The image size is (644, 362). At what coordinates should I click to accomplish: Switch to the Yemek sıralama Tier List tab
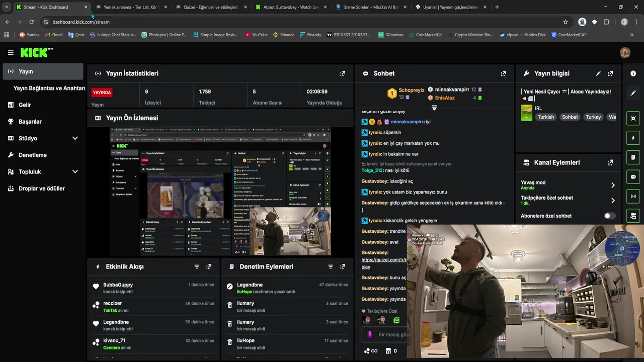coord(131,7)
